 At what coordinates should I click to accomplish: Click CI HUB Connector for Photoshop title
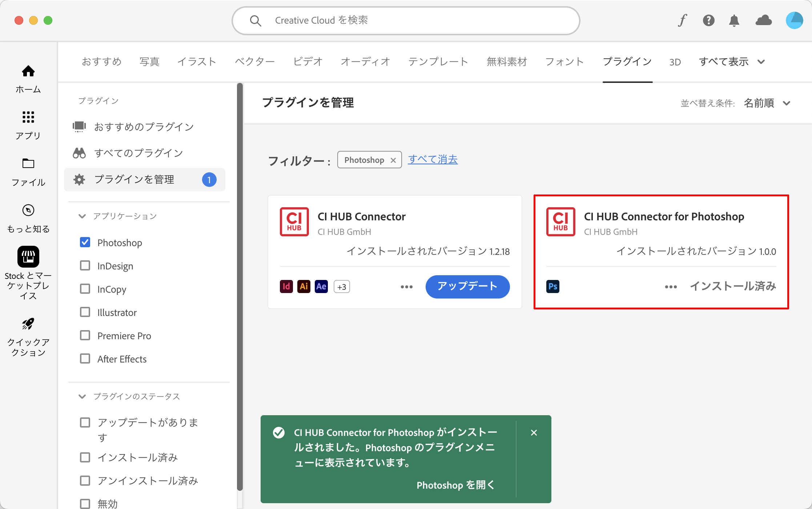pos(664,217)
